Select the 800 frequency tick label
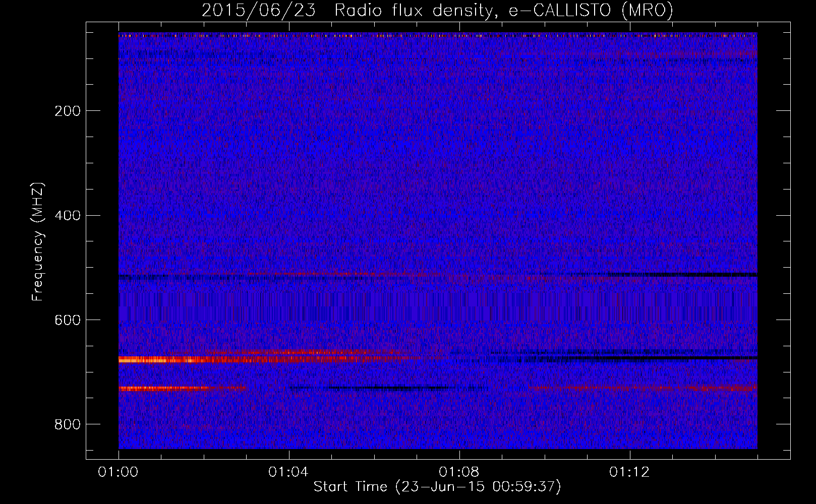This screenshot has width=816, height=504. click(68, 425)
